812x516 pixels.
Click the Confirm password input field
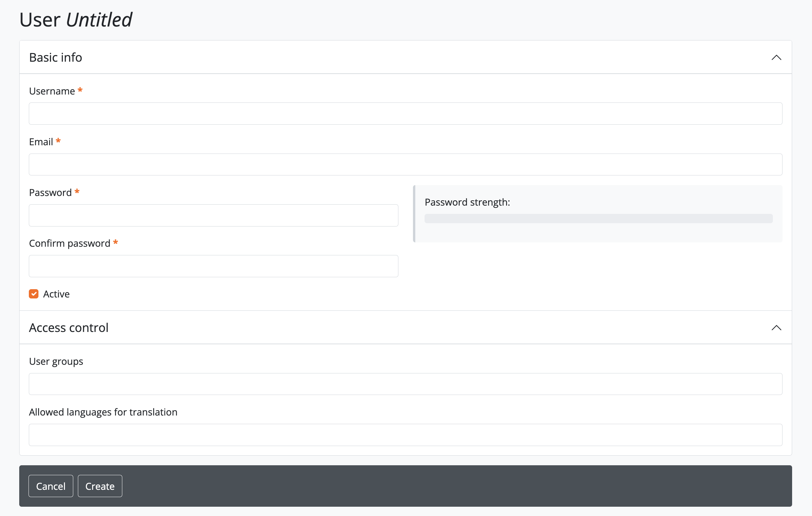point(213,266)
